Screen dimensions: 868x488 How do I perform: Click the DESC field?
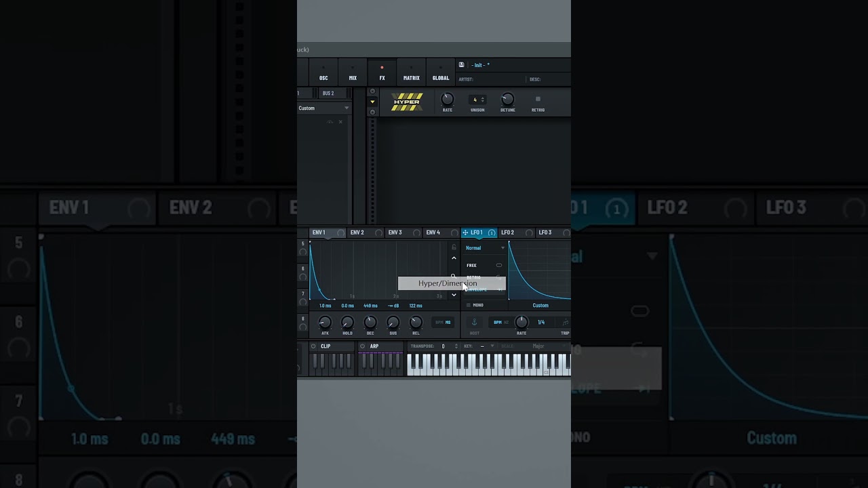549,79
